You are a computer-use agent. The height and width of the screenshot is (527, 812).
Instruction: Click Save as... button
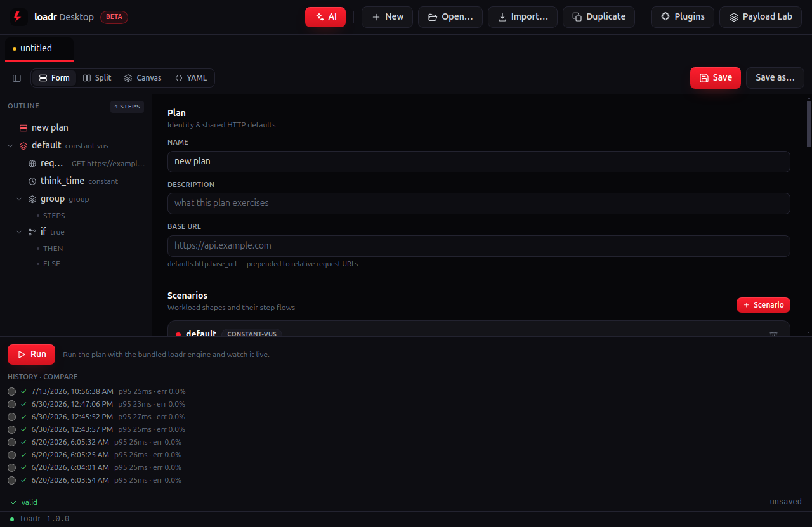(775, 78)
